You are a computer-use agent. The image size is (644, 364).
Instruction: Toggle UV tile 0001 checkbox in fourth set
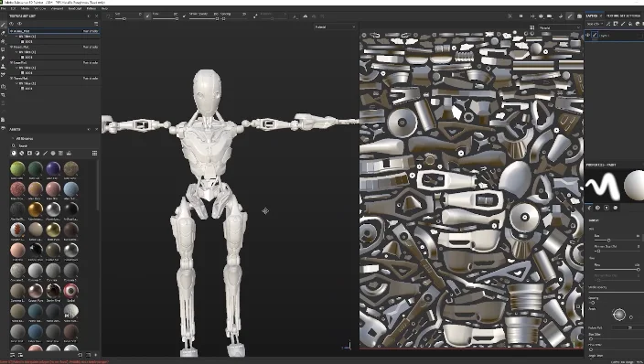(x=23, y=89)
